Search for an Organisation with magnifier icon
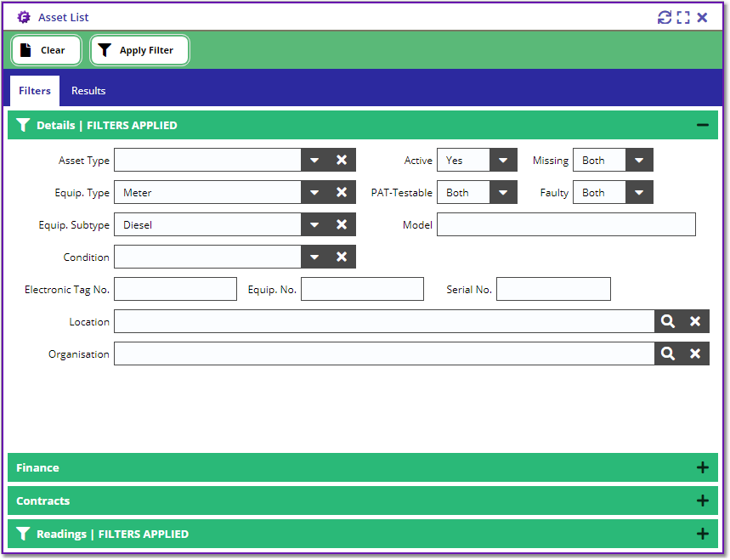The height and width of the screenshot is (560, 730). (668, 354)
